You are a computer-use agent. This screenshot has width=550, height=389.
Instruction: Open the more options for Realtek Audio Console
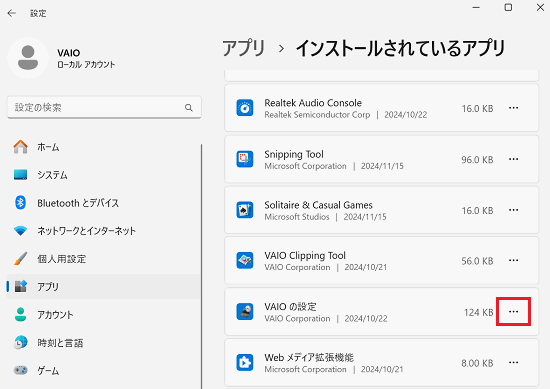[x=513, y=108]
